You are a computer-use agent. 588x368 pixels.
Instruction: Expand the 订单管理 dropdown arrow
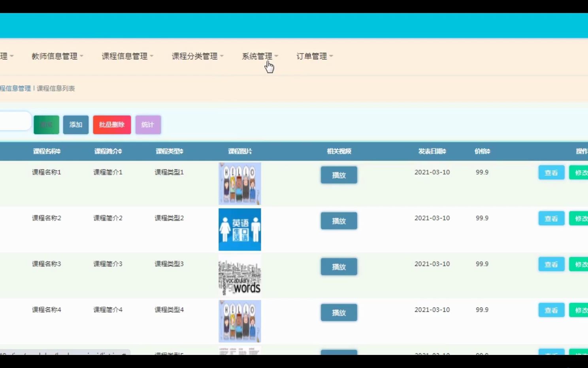331,56
